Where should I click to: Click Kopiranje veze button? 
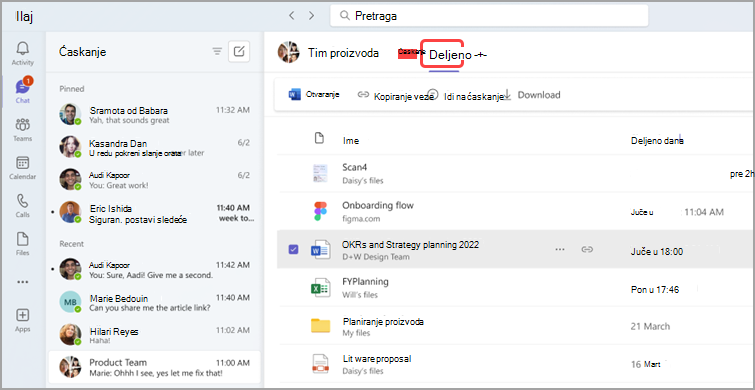[392, 95]
